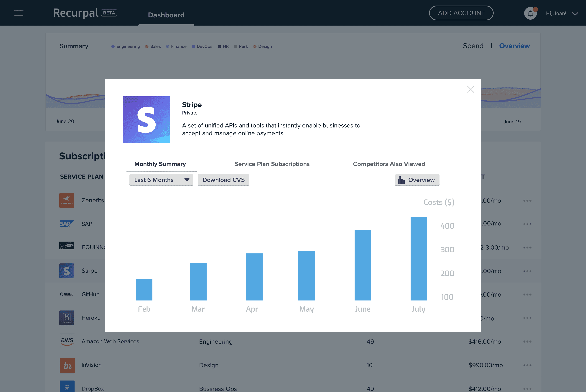586x392 pixels.
Task: Click the ADD ACCOUNT button
Action: pyautogui.click(x=461, y=13)
